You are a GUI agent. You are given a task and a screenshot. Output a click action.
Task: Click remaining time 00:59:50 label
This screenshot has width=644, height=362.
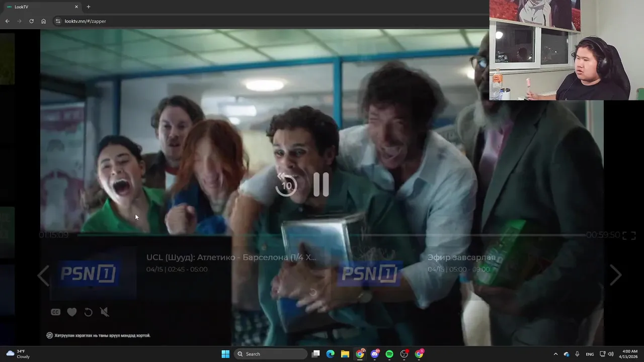(603, 235)
